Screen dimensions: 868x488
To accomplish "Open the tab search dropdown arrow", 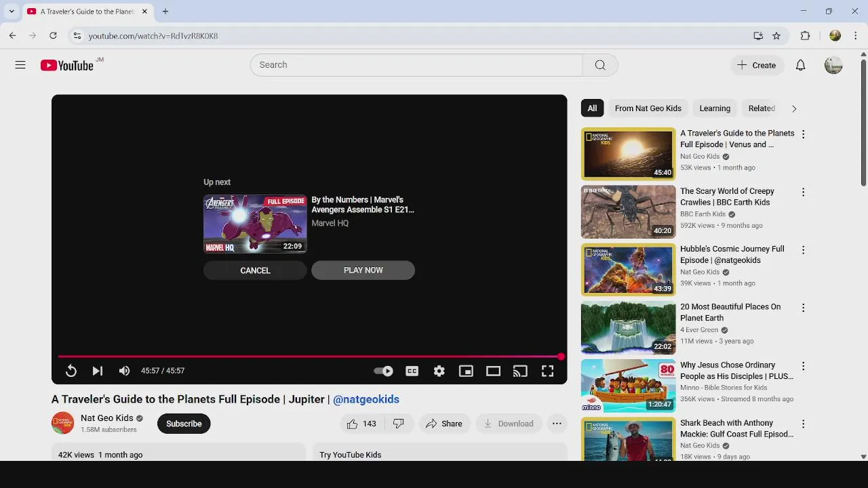I will click(x=12, y=12).
